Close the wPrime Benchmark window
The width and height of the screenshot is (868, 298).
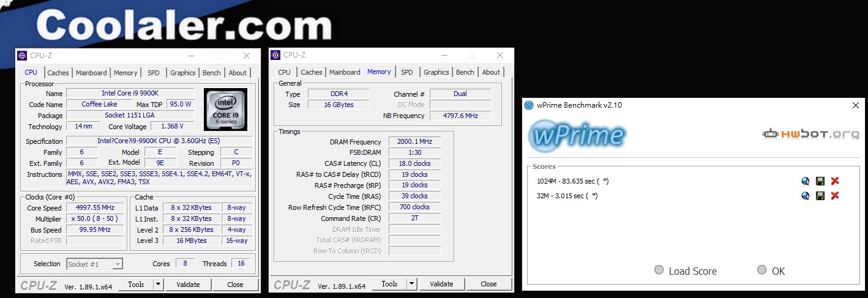coord(855,105)
